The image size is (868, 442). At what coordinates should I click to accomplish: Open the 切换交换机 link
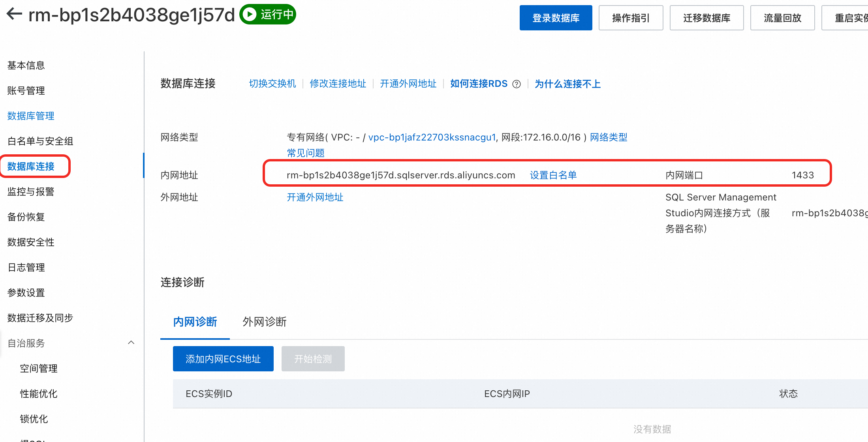point(272,84)
